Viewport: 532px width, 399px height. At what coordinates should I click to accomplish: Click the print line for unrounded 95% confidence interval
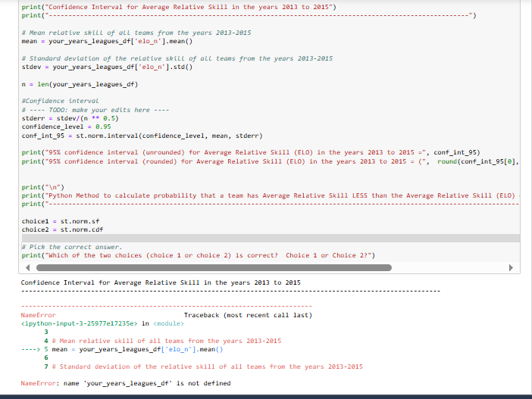coord(251,152)
